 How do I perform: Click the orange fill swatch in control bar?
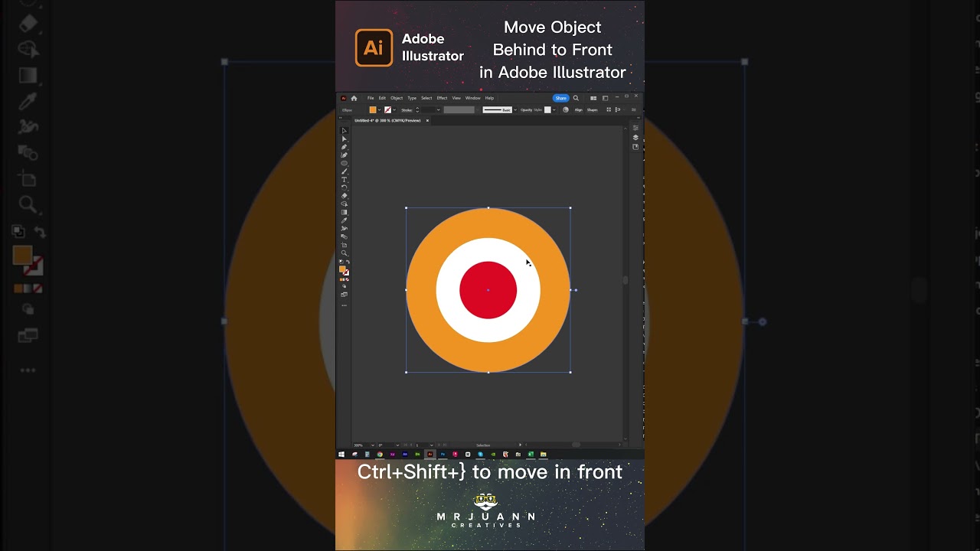[x=373, y=110]
